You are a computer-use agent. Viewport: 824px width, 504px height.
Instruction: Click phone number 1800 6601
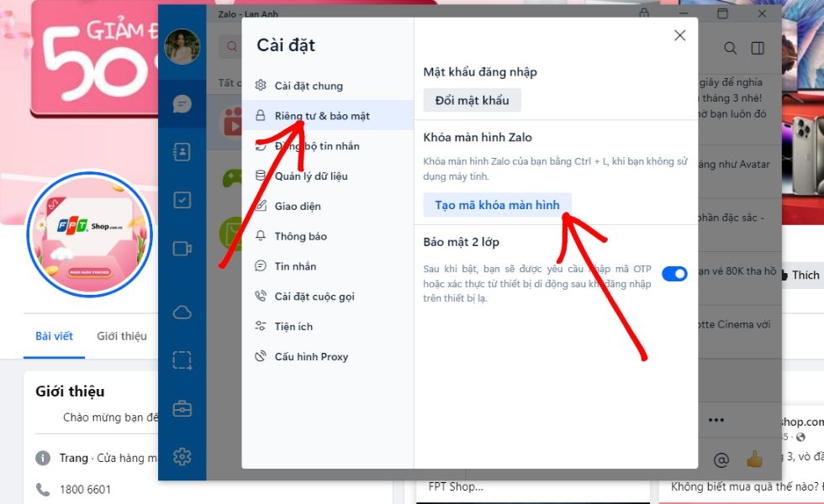85,490
